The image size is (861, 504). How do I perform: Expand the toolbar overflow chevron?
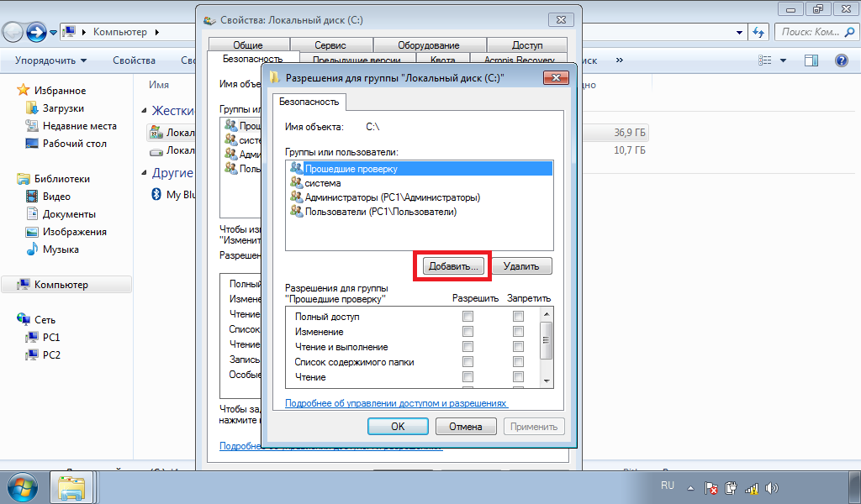click(x=620, y=60)
